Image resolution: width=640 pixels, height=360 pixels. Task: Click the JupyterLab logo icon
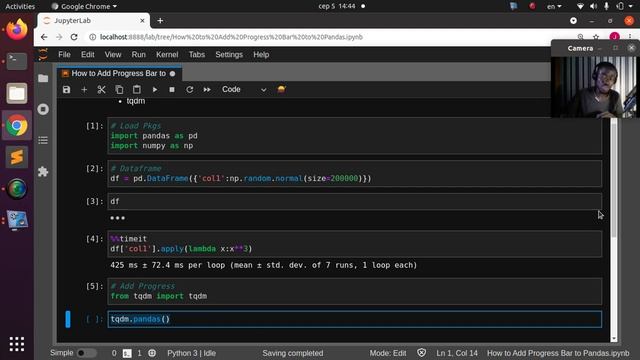pyautogui.click(x=43, y=54)
